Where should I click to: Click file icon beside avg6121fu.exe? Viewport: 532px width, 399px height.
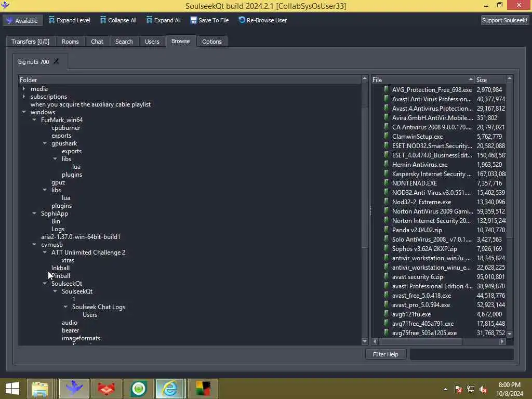(386, 314)
